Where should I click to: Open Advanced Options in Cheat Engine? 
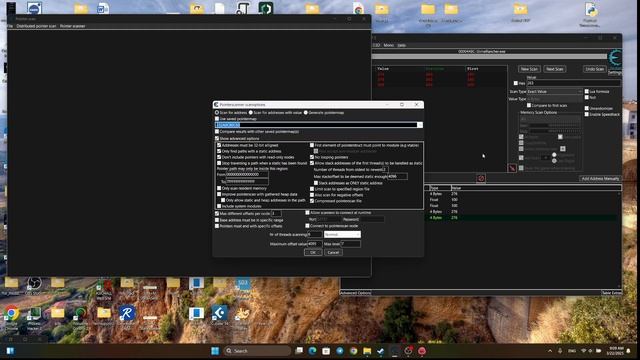click(x=356, y=293)
